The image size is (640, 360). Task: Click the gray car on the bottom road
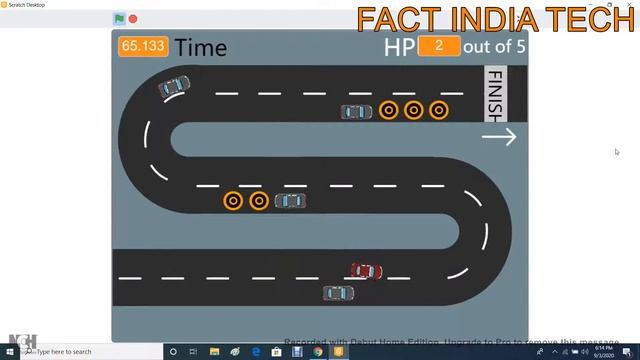pyautogui.click(x=338, y=293)
